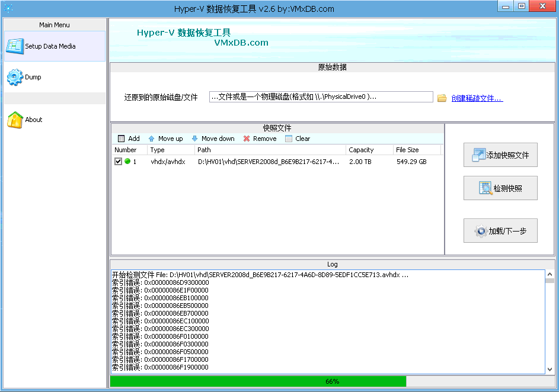Click the VMxDB.com banner text

[241, 43]
